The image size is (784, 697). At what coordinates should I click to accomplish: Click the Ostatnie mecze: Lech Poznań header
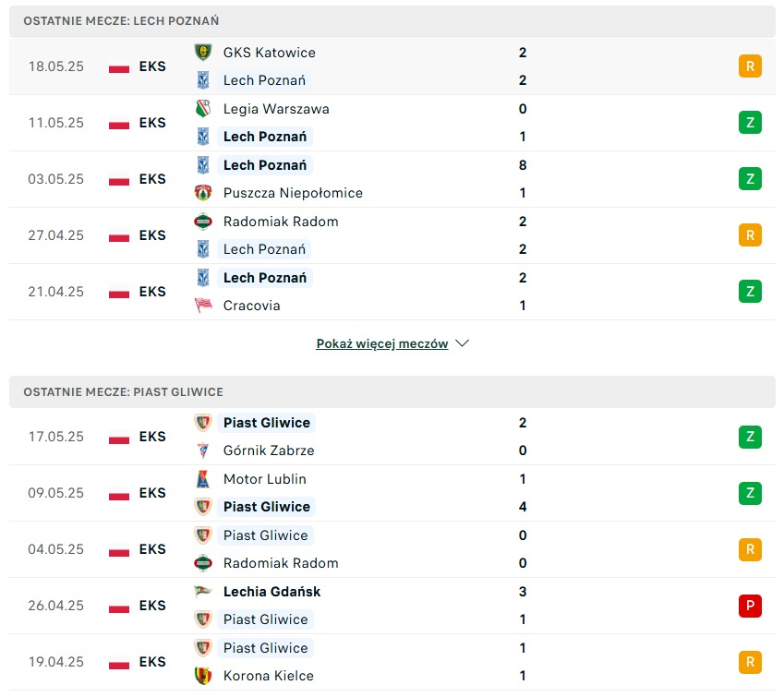392,21
